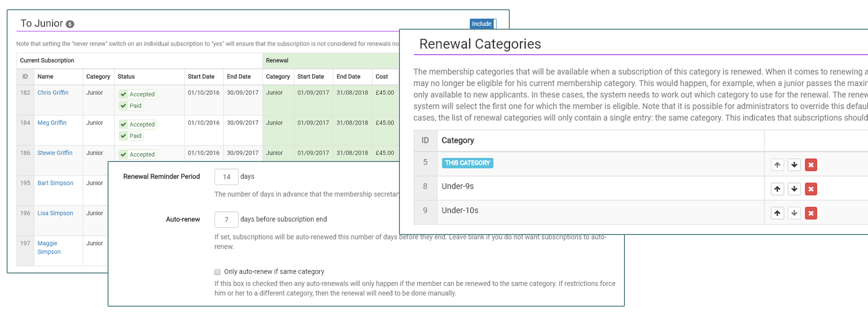
Task: Open Chris Griffin's member record
Action: coord(53,92)
